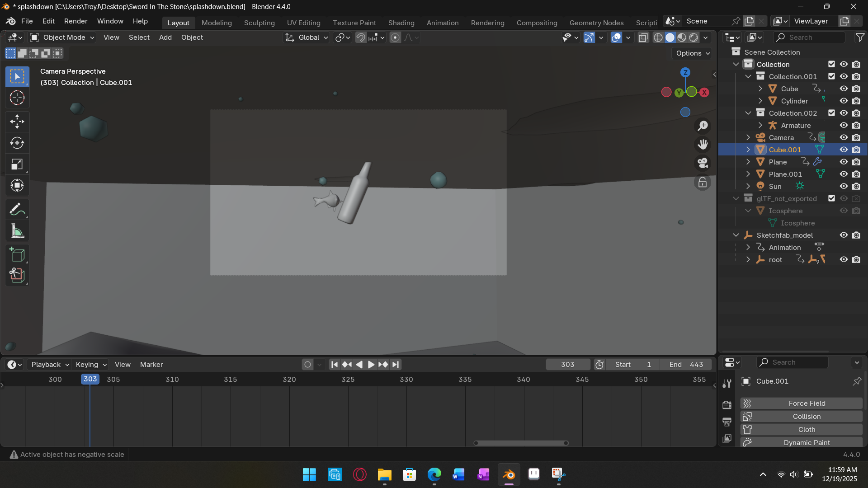Switch to the Sculpting workspace tab
This screenshot has width=868, height=488.
click(x=259, y=23)
